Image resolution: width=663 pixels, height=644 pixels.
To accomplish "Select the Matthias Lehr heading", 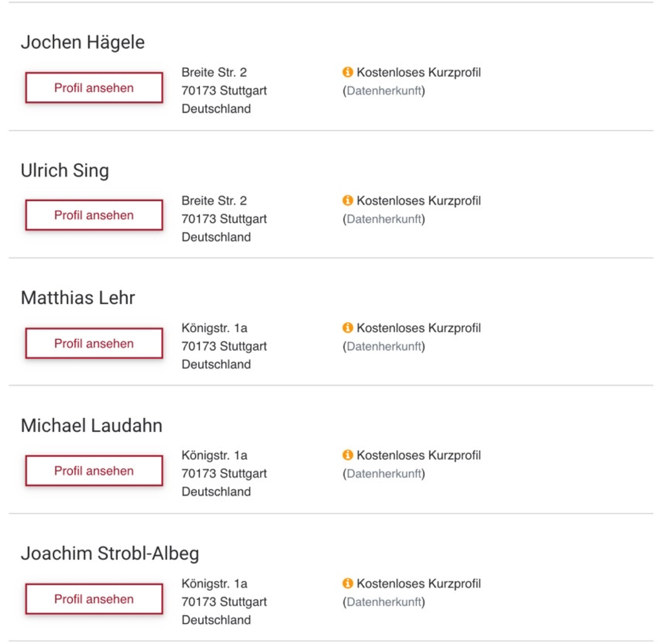I will 78,298.
